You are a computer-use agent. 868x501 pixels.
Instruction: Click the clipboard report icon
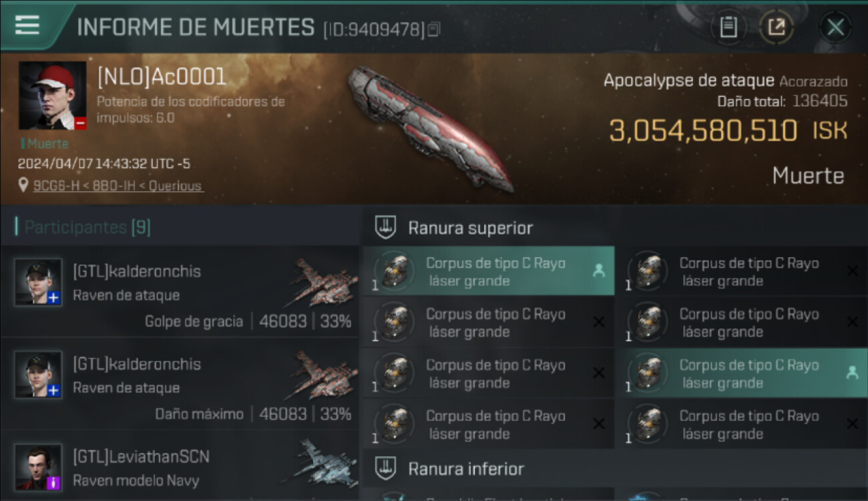pos(728,28)
